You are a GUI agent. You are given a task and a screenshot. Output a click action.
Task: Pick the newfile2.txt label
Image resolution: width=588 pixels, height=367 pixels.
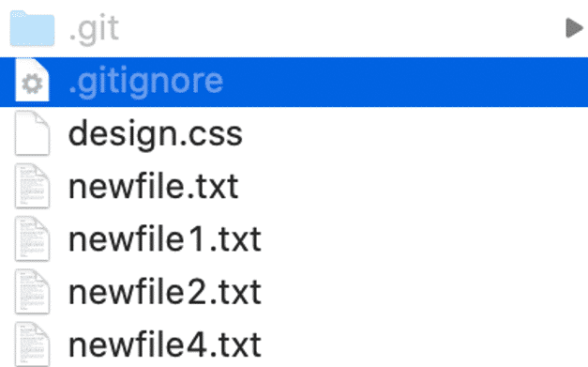[x=165, y=292]
